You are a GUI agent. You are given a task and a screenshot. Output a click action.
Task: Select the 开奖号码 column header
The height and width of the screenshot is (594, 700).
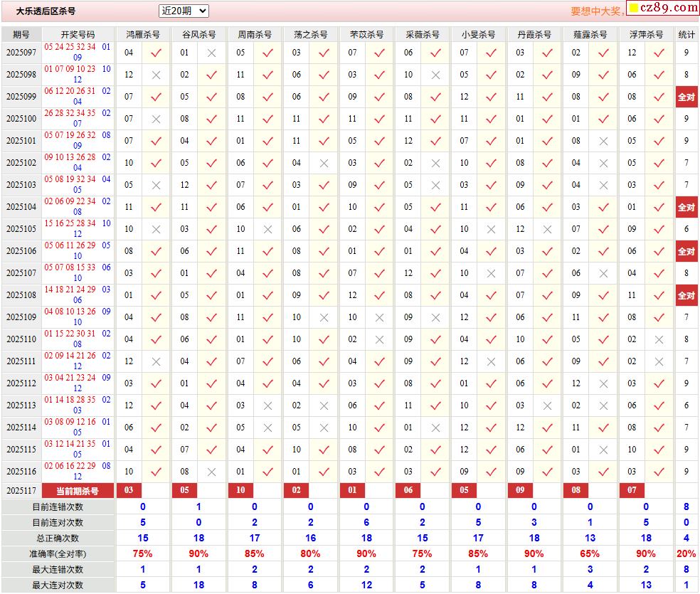pos(78,34)
